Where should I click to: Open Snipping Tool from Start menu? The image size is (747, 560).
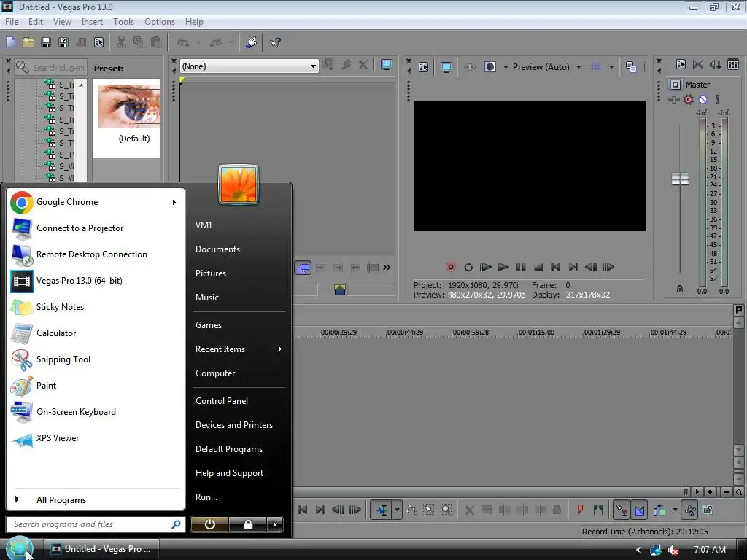[96, 359]
